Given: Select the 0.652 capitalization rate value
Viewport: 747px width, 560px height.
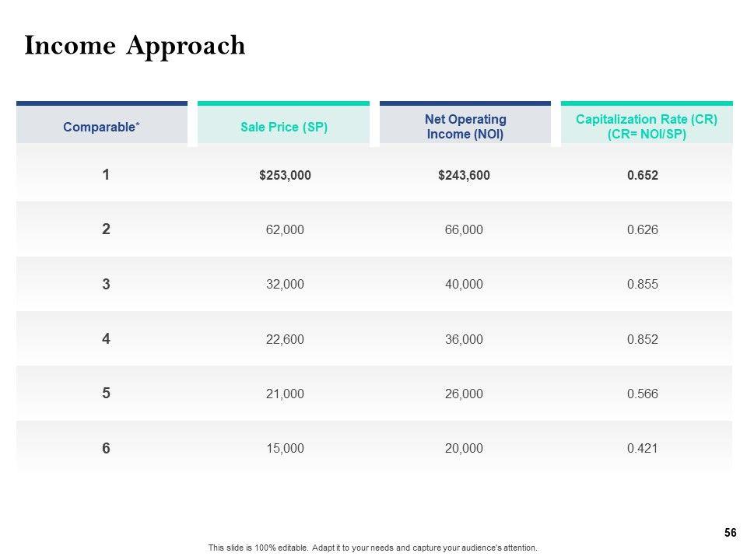Looking at the screenshot, I should [643, 176].
